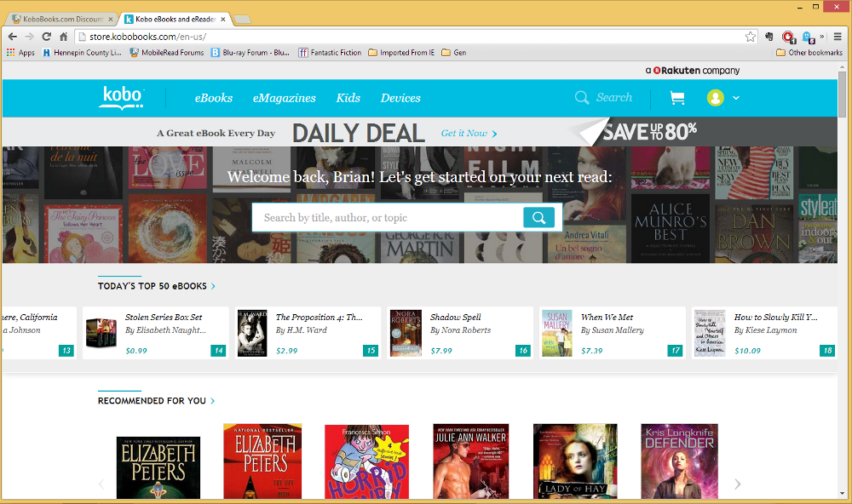Click the Kobo logo
This screenshot has width=852, height=504.
click(122, 98)
